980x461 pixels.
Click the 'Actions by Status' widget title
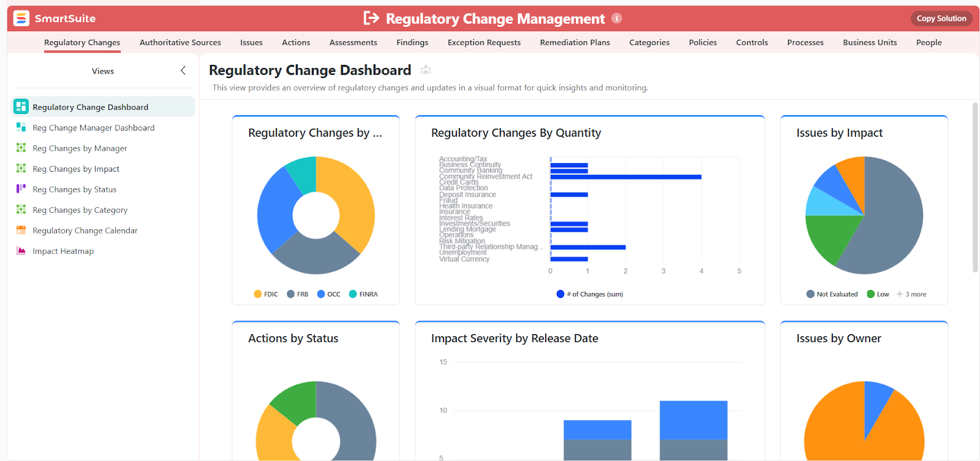click(293, 338)
